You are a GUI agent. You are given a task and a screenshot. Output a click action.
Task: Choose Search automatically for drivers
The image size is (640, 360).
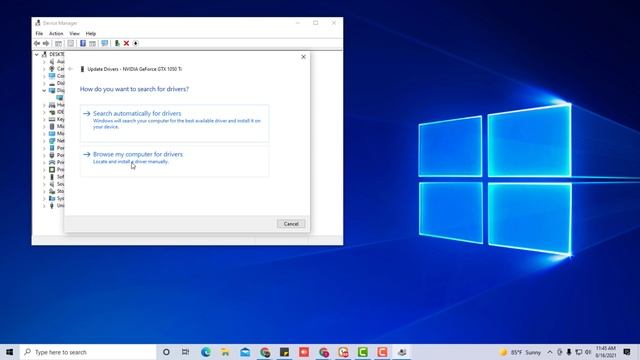coord(175,123)
